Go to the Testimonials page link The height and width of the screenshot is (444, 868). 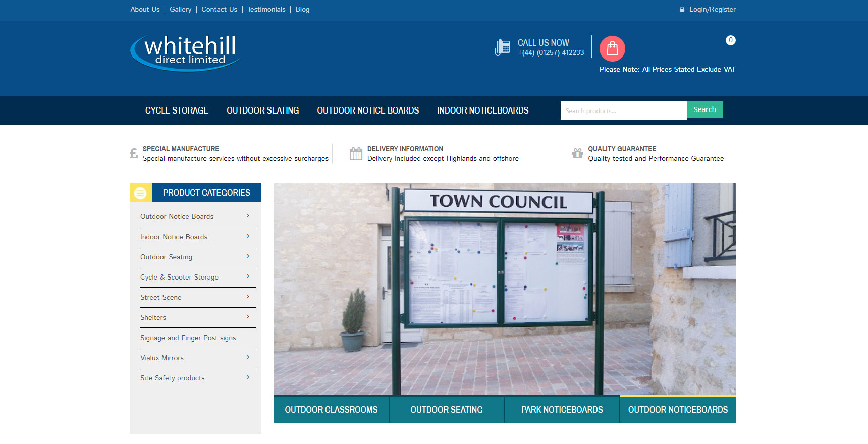(x=266, y=9)
